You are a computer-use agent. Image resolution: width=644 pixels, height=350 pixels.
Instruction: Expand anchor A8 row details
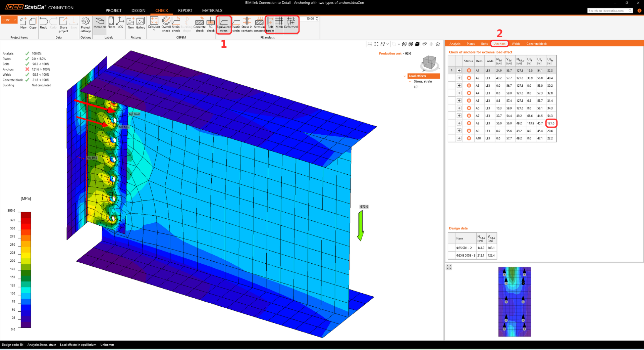tap(459, 123)
